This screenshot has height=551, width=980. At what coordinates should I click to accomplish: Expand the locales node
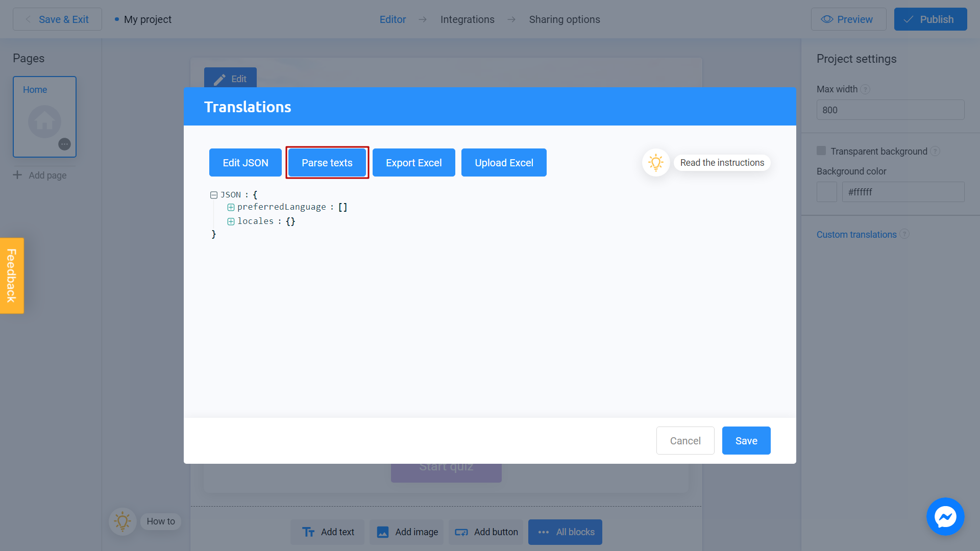tap(231, 221)
